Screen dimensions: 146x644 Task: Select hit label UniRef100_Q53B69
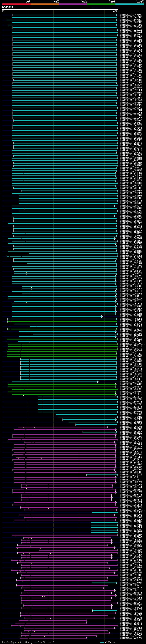coord(131,27)
